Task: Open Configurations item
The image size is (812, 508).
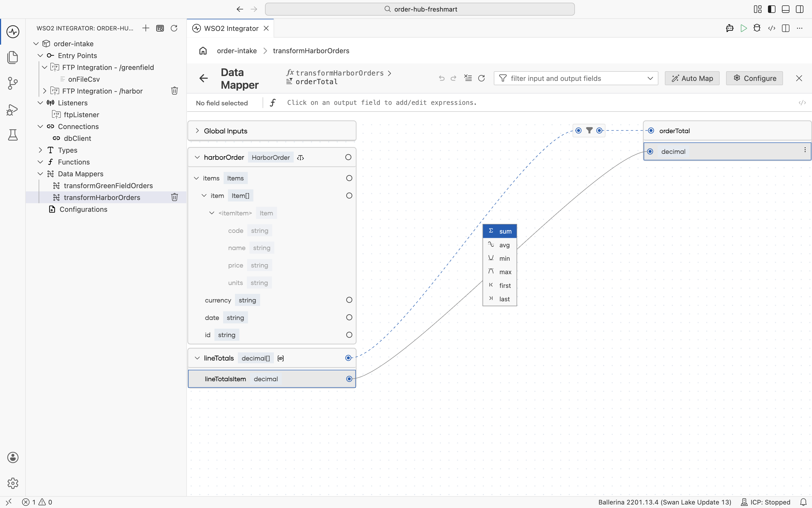Action: point(83,209)
